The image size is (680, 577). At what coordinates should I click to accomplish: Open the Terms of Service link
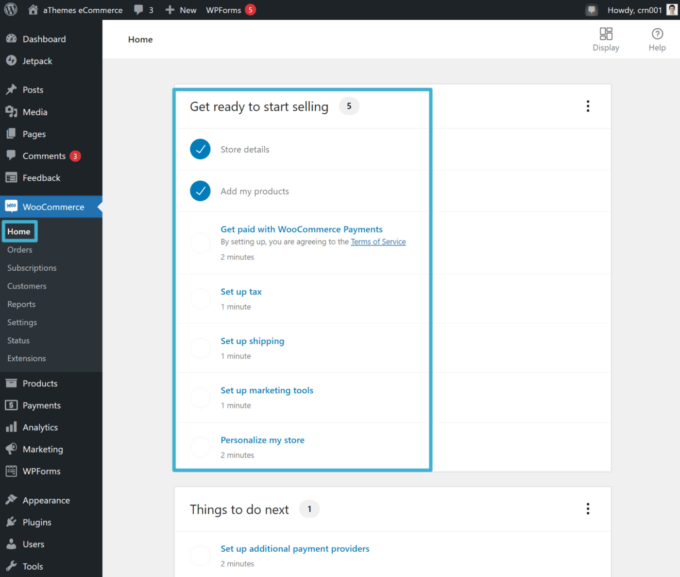378,242
